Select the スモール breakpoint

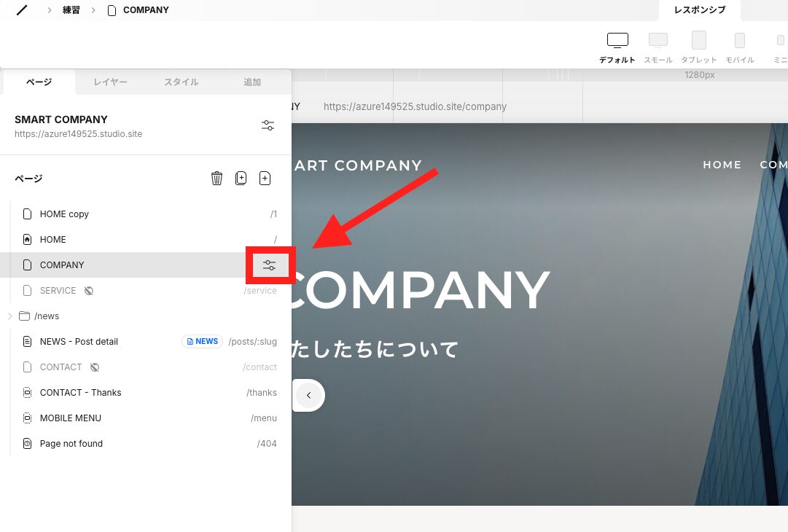pos(658,39)
